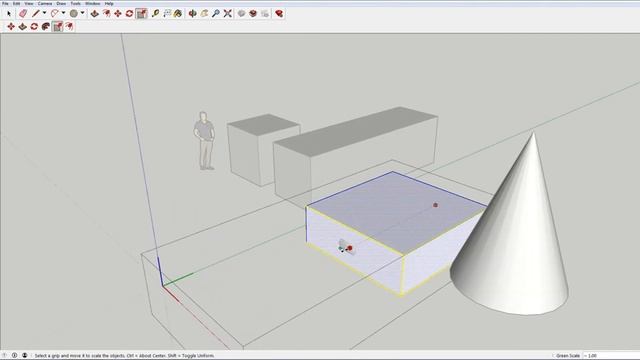This screenshot has width=640, height=360.
Task: Click the Send to LayOut icon
Action: coord(265,13)
